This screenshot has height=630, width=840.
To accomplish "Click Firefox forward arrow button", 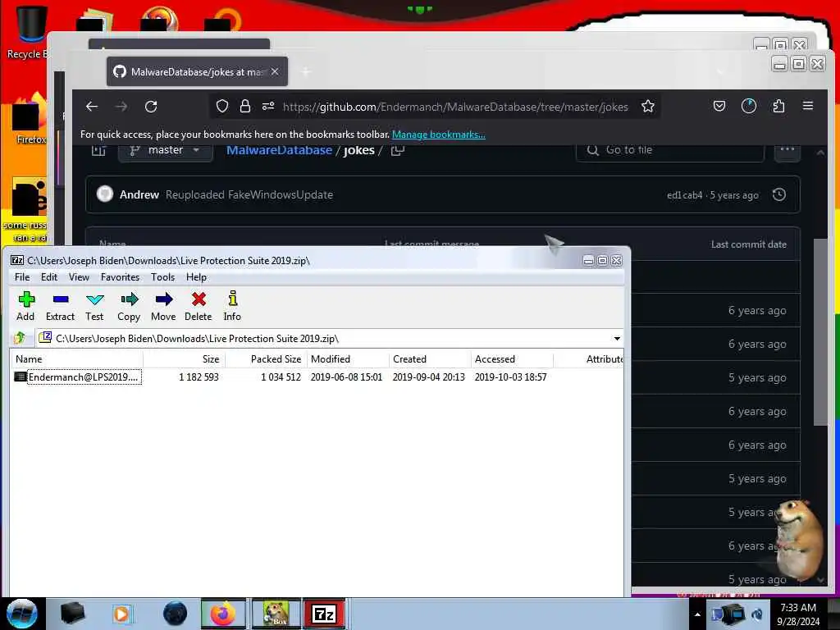I will (x=121, y=107).
